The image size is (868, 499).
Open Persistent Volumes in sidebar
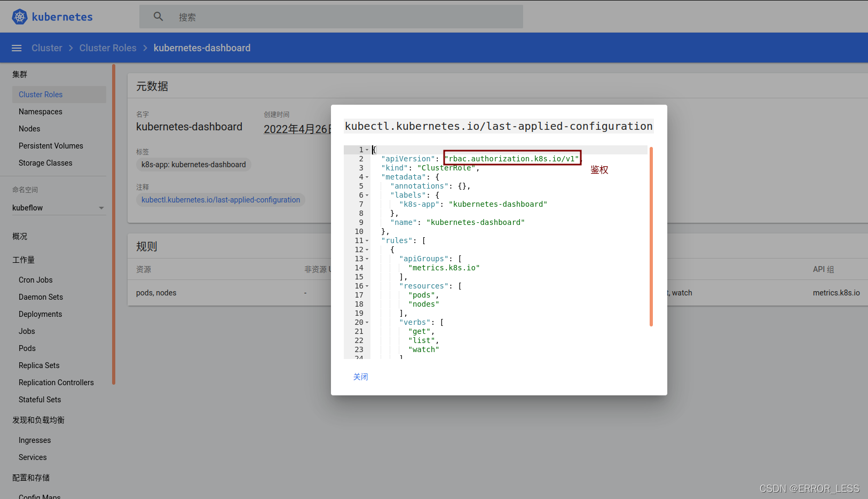tap(51, 146)
